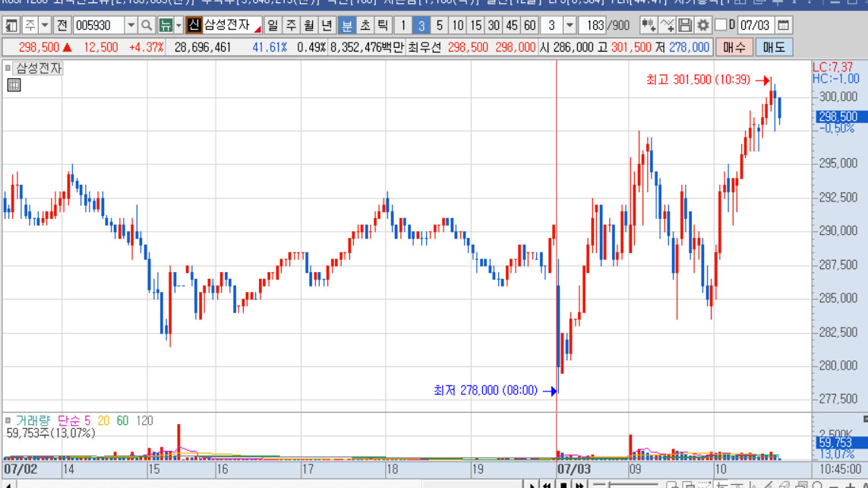This screenshot has height=488, width=868.
Task: Click the 매도 sell button
Action: 774,48
